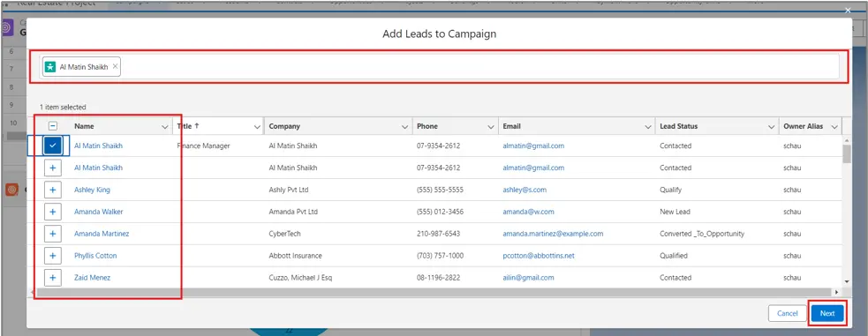Click the Amanda Pvt Ltd company cell
The height and width of the screenshot is (336, 868).
293,212
